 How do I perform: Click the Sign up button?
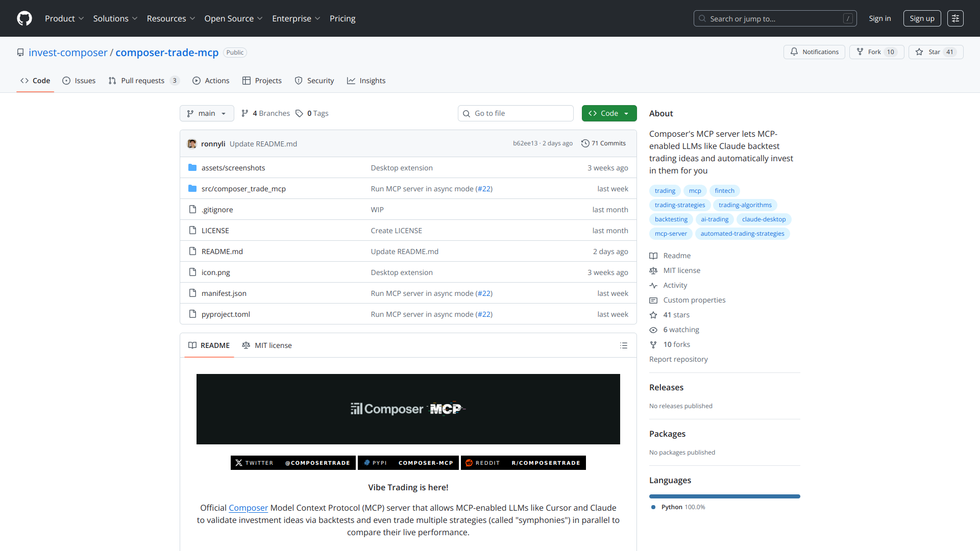(x=921, y=18)
